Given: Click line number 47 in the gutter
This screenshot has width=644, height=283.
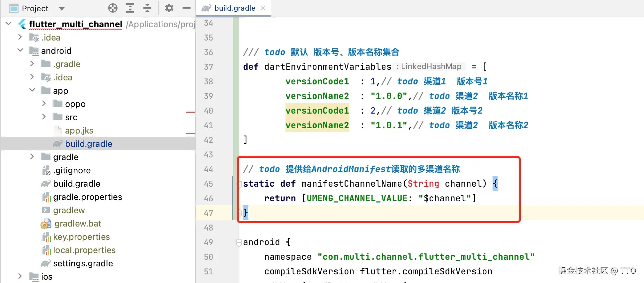Looking at the screenshot, I should point(208,213).
